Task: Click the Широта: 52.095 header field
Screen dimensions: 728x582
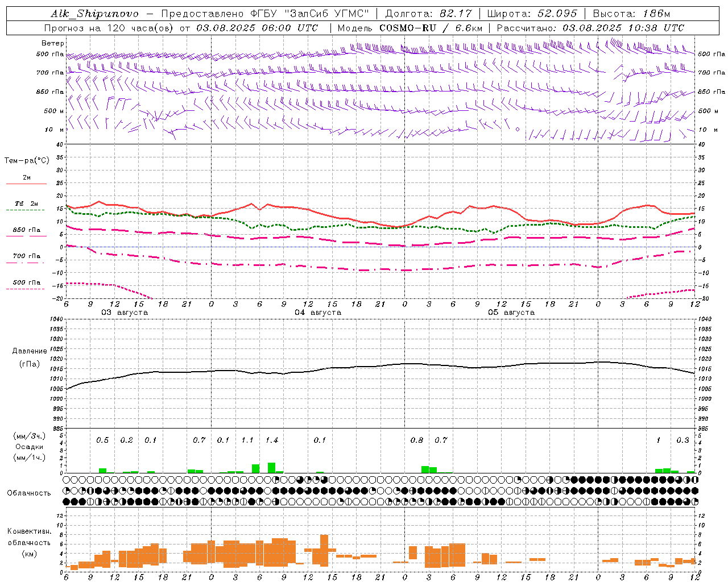Action: (532, 14)
